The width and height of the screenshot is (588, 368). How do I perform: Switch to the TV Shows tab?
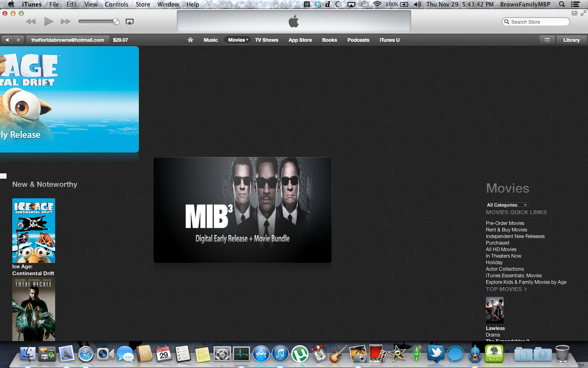267,40
